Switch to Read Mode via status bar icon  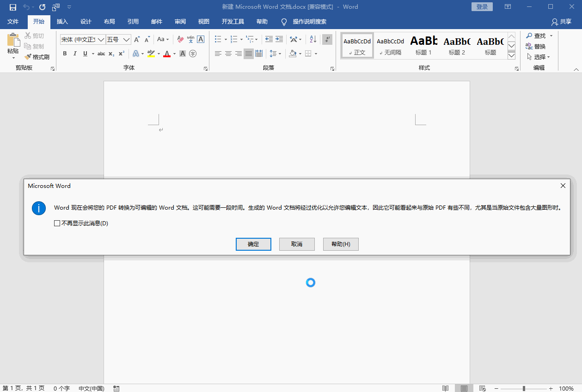[x=446, y=388]
